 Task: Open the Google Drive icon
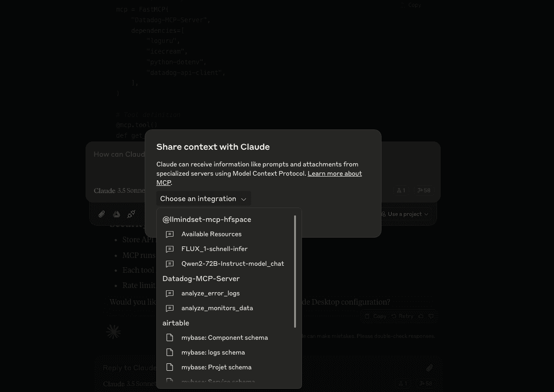pos(116,214)
